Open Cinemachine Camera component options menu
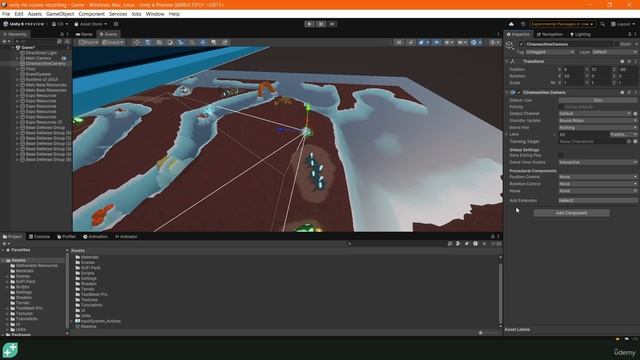Screen dimensions: 640x360 (x=636, y=93)
